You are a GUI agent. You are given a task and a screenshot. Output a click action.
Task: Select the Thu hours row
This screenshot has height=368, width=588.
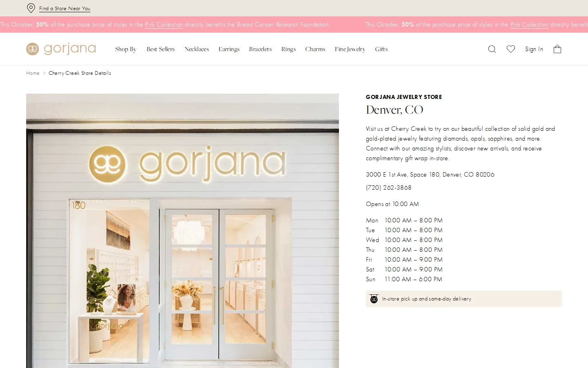pos(404,250)
